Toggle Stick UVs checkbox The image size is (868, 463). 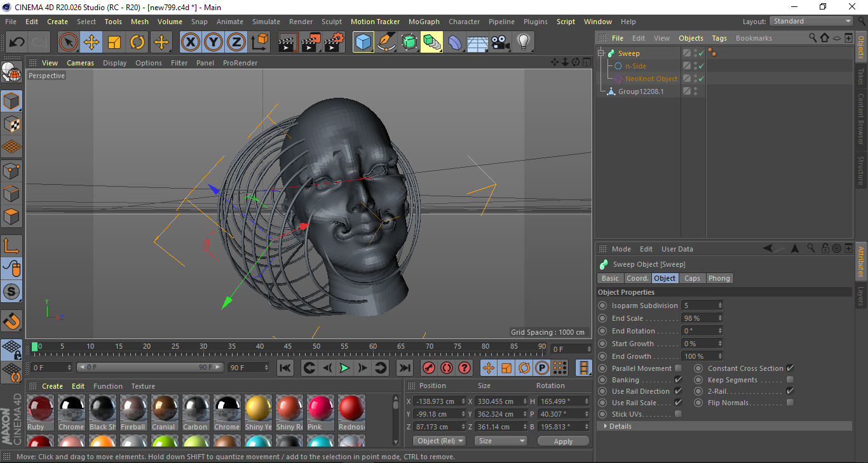tap(678, 414)
